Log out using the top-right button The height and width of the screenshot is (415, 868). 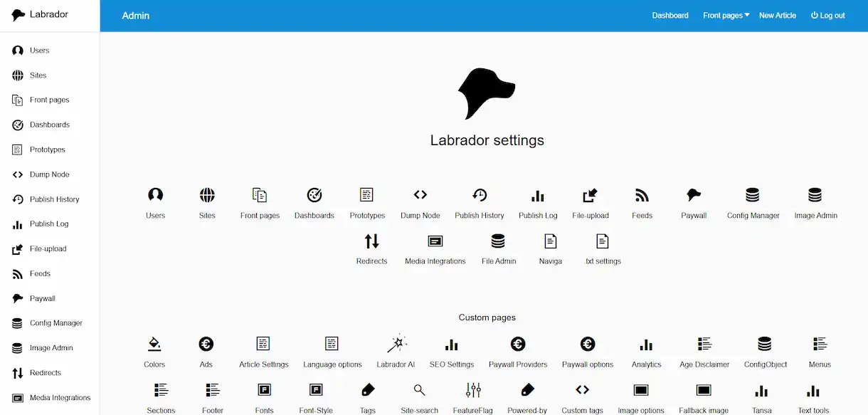(828, 16)
